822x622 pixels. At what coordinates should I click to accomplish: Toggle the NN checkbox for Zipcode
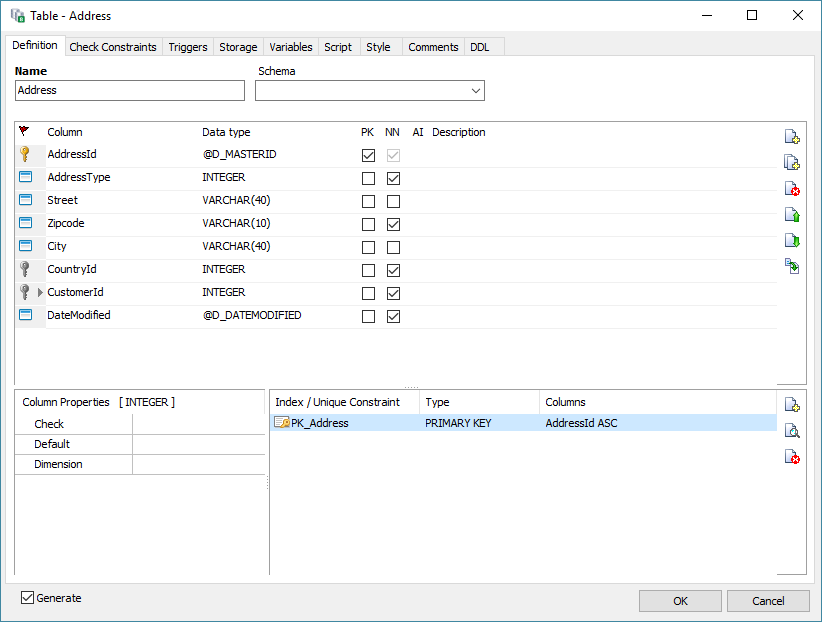pyautogui.click(x=393, y=224)
